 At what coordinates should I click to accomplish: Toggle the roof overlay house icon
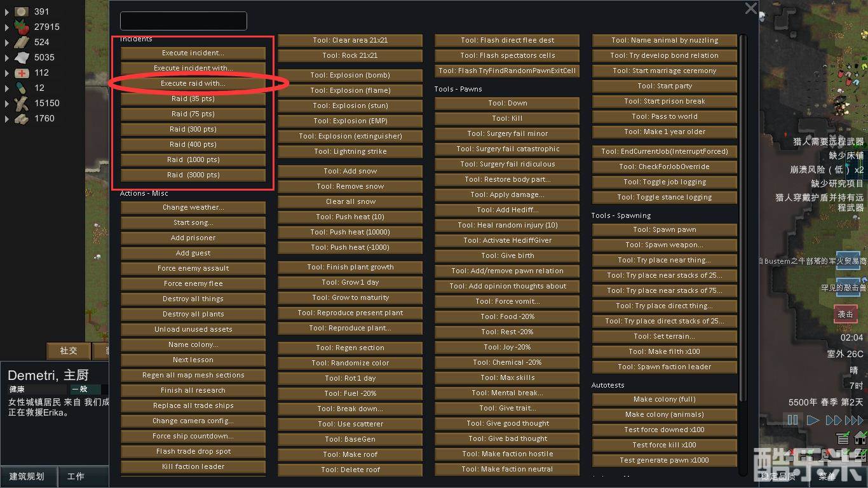coord(860,437)
